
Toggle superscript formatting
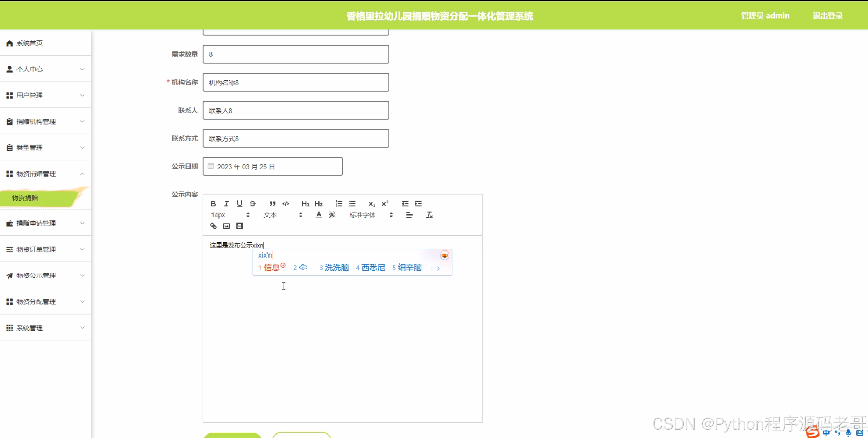pos(385,204)
